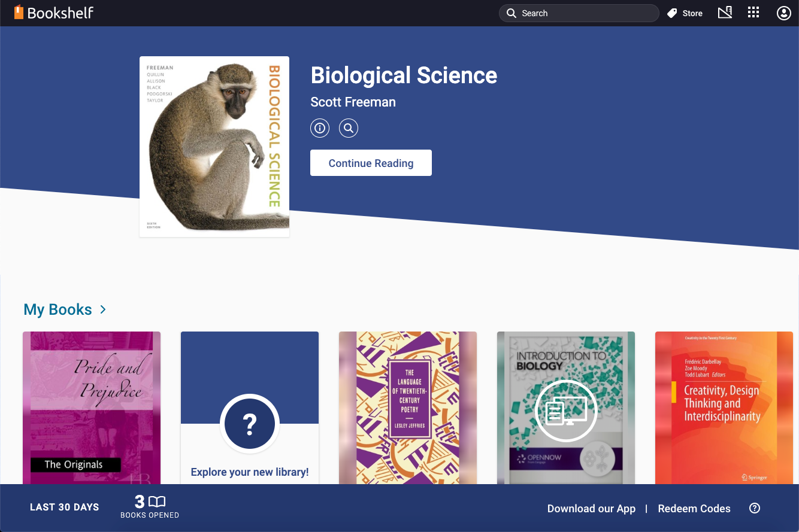The height and width of the screenshot is (532, 799).
Task: Open the Download our App link
Action: (x=591, y=508)
